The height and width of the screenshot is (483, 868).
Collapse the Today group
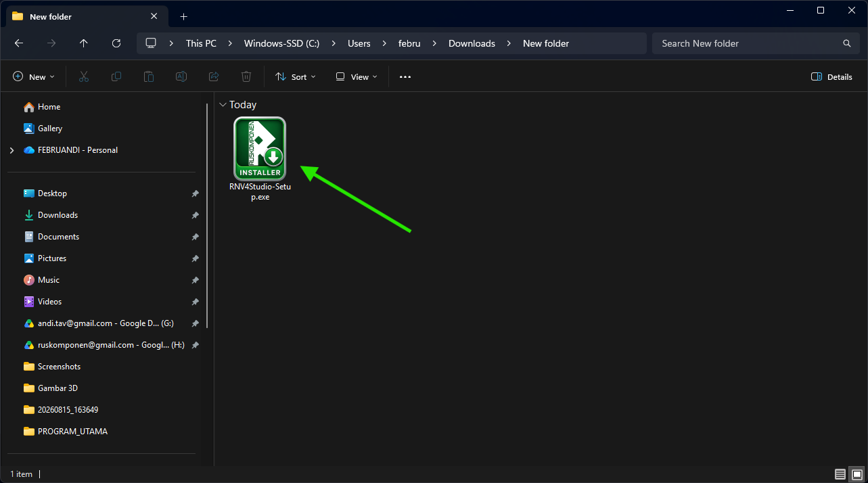(223, 105)
